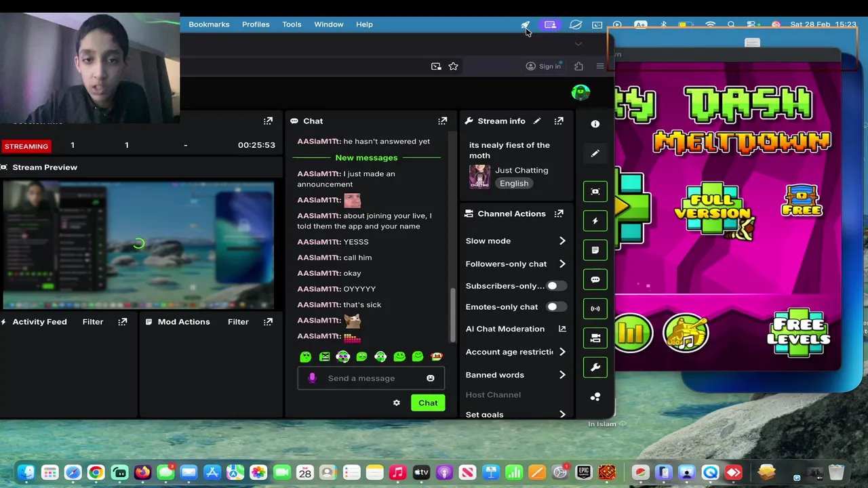This screenshot has width=868, height=488.
Task: Expand Account age restriction options
Action: 562,352
